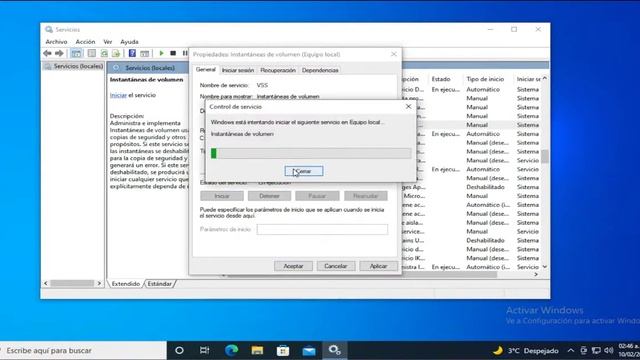
Task: Click the services list horizontal scroll right arrow
Action: 536,275
